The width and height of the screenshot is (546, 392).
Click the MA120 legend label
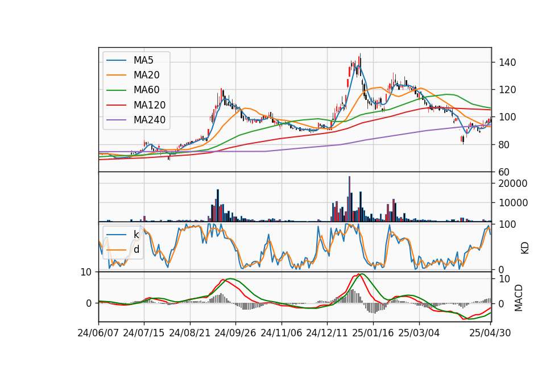click(x=150, y=105)
